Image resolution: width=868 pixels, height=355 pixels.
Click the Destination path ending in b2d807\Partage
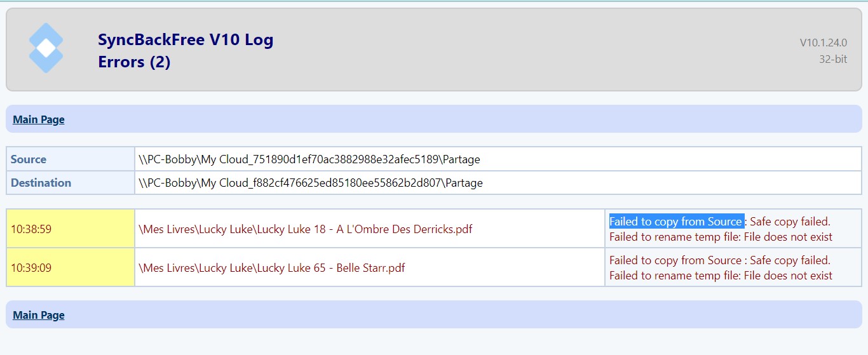pyautogui.click(x=310, y=183)
